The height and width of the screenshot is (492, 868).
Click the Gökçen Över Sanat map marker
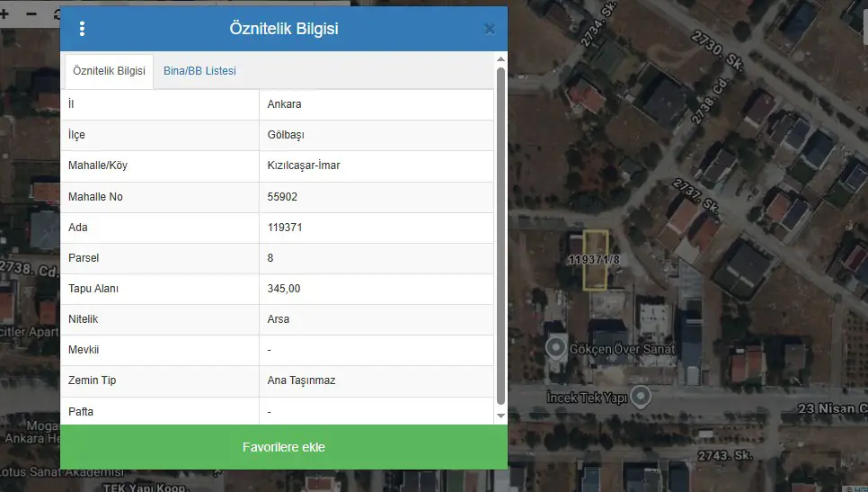click(556, 348)
